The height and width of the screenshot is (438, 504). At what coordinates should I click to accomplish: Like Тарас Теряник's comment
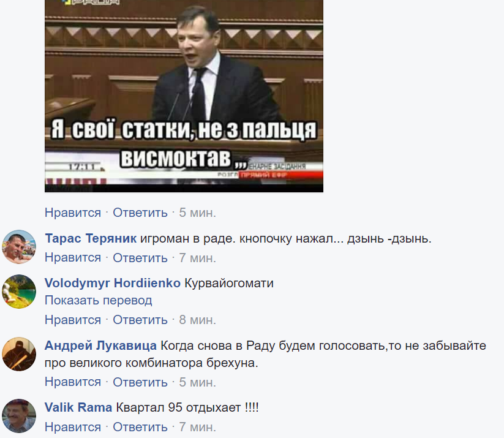coord(73,258)
